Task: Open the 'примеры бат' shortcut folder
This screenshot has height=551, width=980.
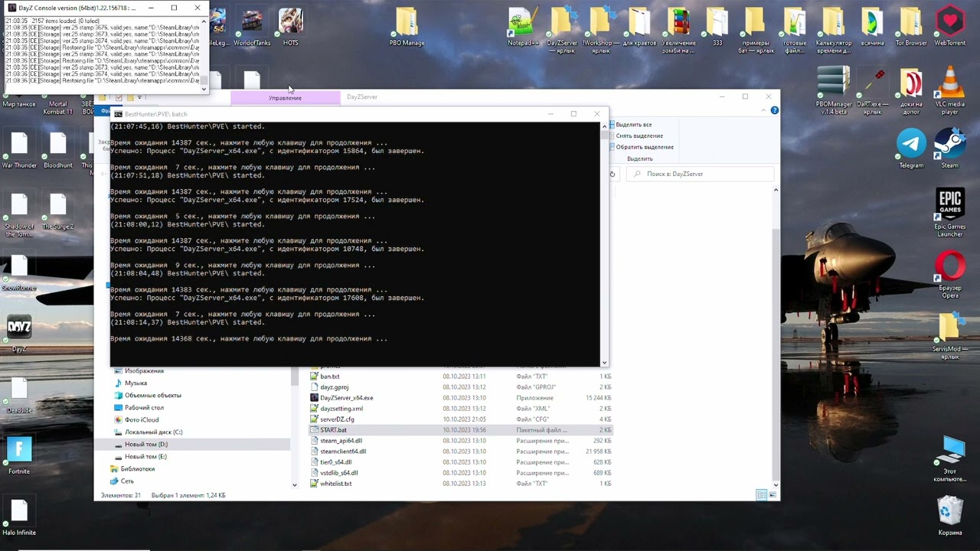Action: [x=756, y=31]
